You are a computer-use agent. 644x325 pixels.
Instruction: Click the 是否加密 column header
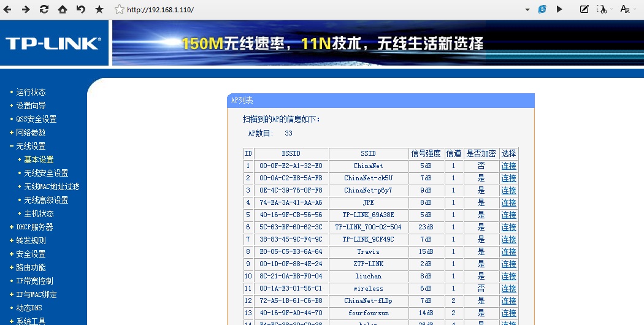point(481,154)
